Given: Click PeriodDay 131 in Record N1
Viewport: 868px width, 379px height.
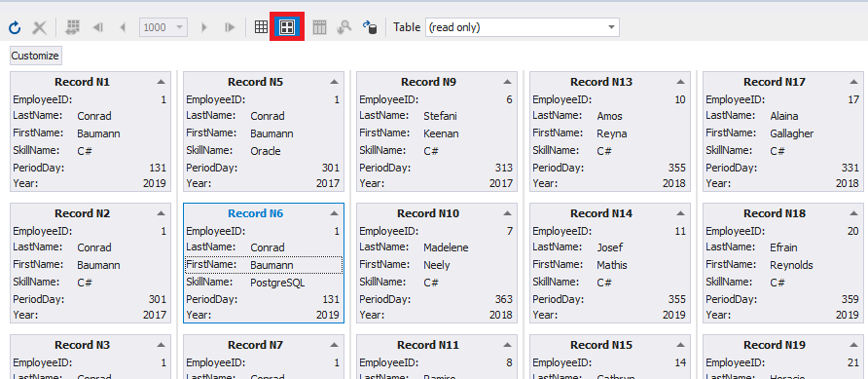Looking at the screenshot, I should [x=158, y=169].
